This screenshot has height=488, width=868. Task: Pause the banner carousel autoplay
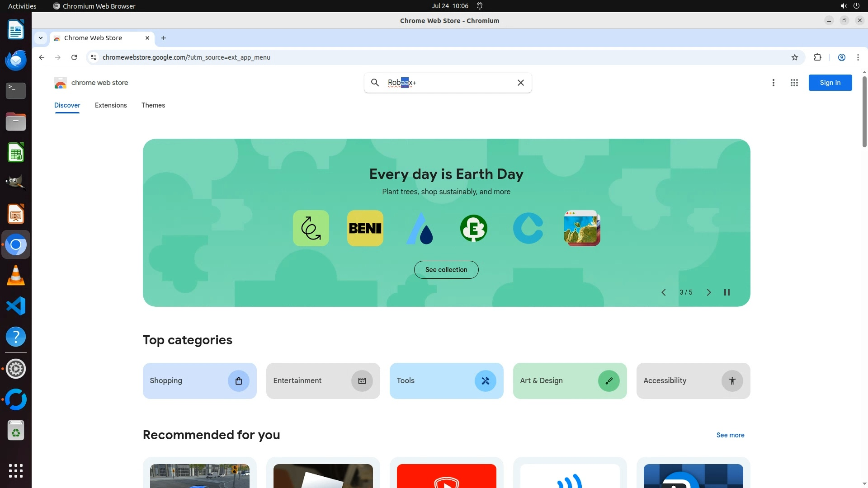726,292
